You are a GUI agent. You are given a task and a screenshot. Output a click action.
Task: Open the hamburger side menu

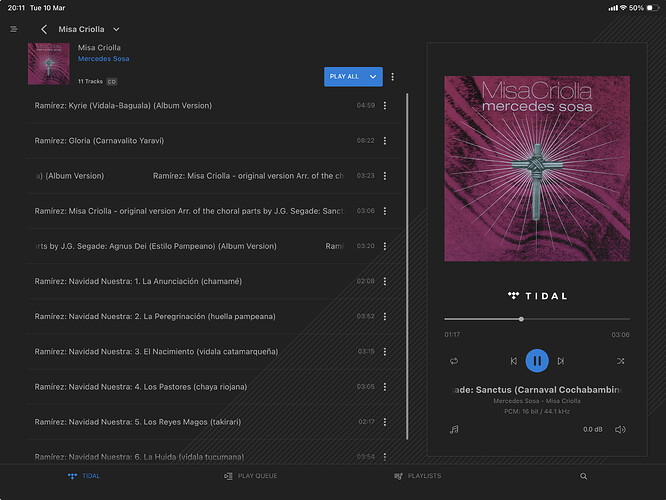coord(14,29)
